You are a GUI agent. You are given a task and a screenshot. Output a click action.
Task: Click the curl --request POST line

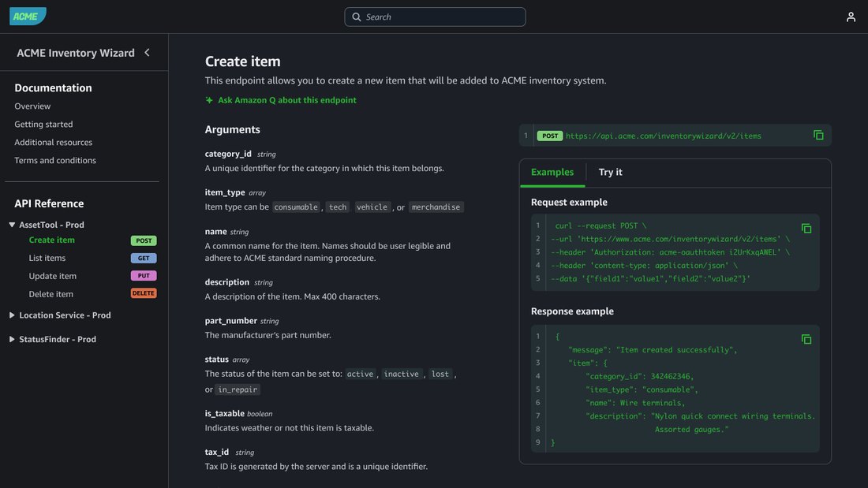(600, 225)
